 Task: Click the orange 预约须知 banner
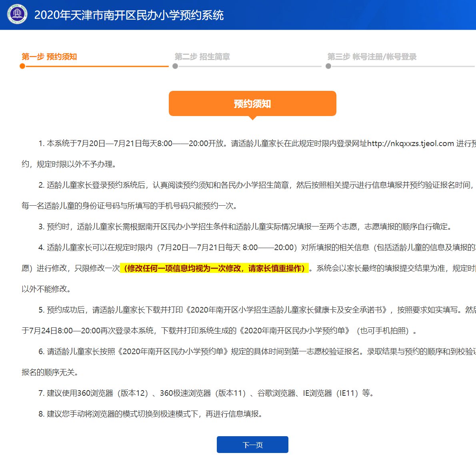[252, 104]
